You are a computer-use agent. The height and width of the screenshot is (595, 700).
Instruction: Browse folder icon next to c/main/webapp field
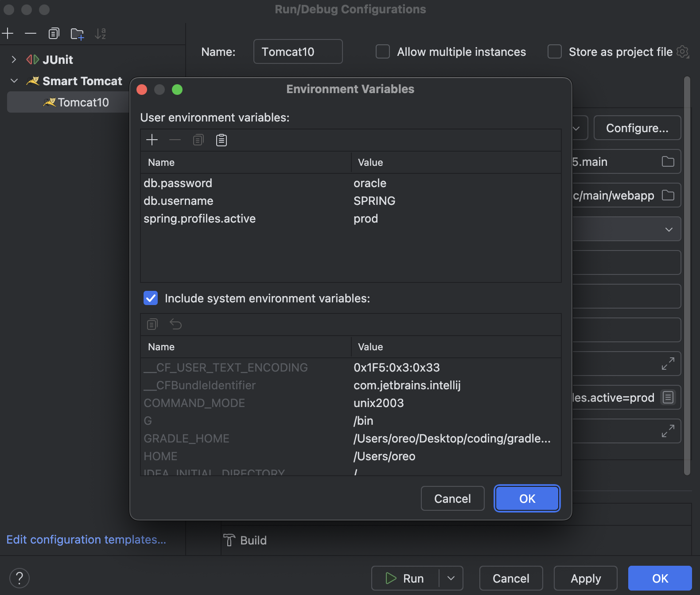point(668,195)
